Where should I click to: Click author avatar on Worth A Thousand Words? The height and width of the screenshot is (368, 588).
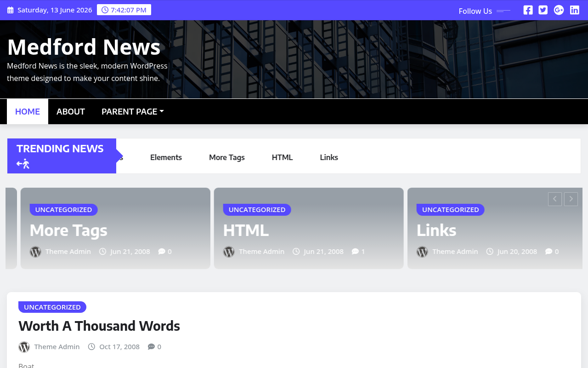click(x=24, y=347)
